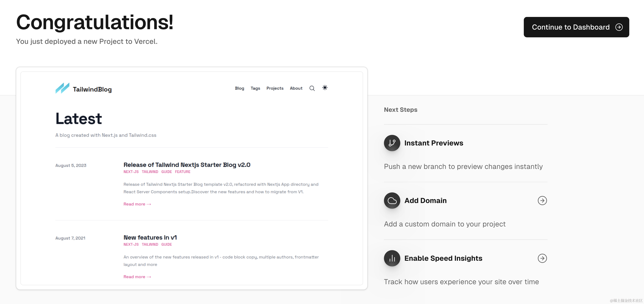Screen dimensions: 644x304
Task: Click the TailwindBlog logo icon
Action: [x=62, y=88]
